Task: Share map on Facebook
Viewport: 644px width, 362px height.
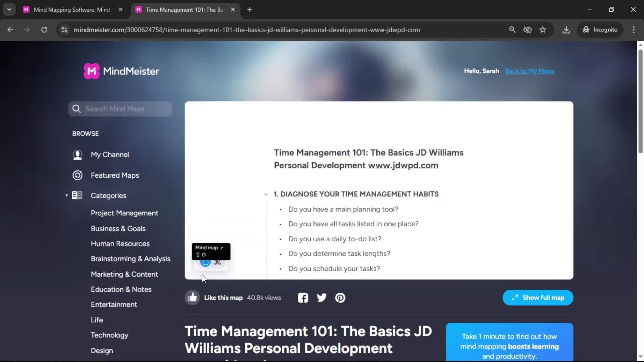Action: (x=303, y=298)
